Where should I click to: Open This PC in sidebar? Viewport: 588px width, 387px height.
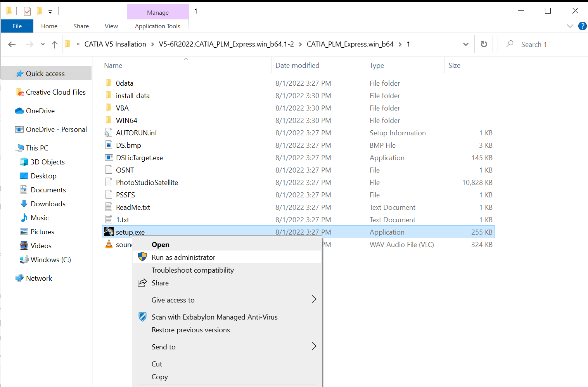click(x=37, y=148)
